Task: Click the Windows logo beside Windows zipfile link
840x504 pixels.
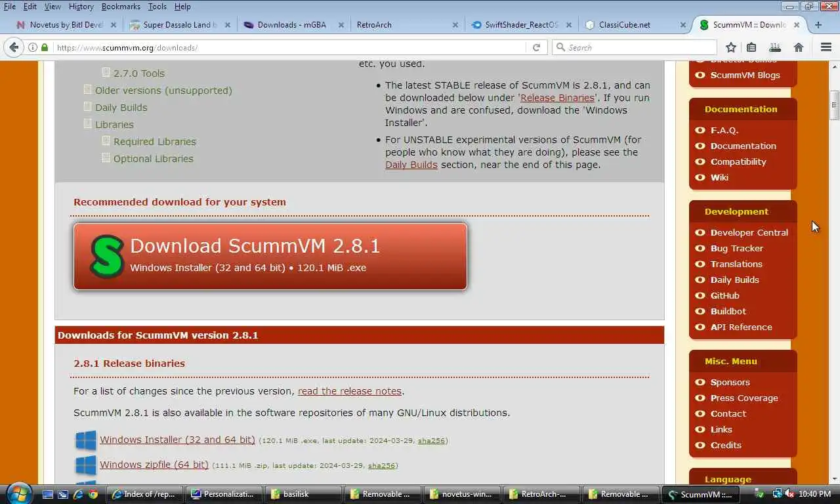Action: [85, 465]
